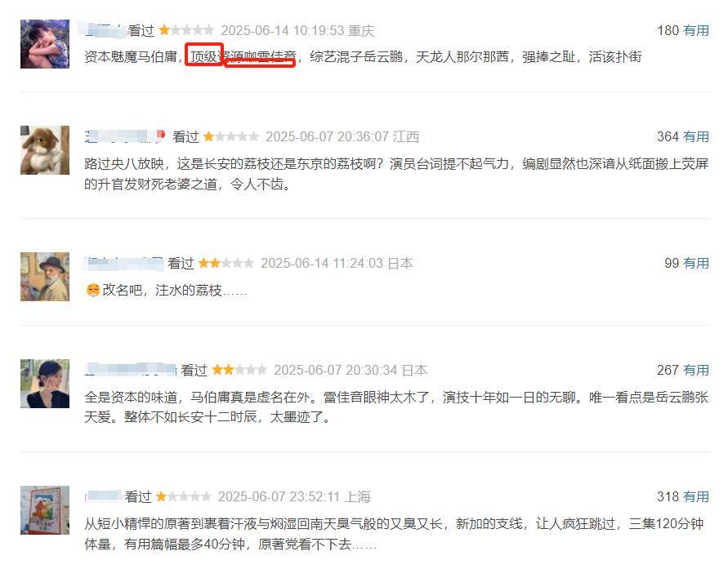728x569 pixels.
Task: Vote 有用 on the 267-vote review
Action: pyautogui.click(x=695, y=370)
